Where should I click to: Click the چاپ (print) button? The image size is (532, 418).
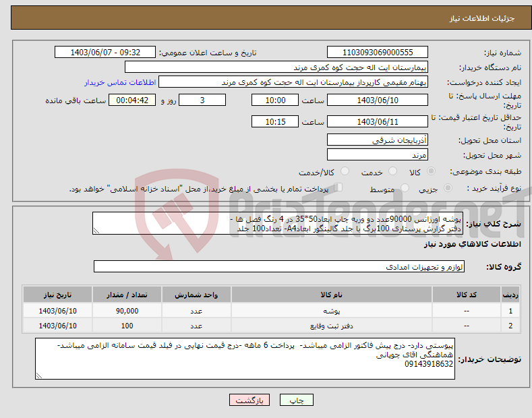tap(296, 400)
